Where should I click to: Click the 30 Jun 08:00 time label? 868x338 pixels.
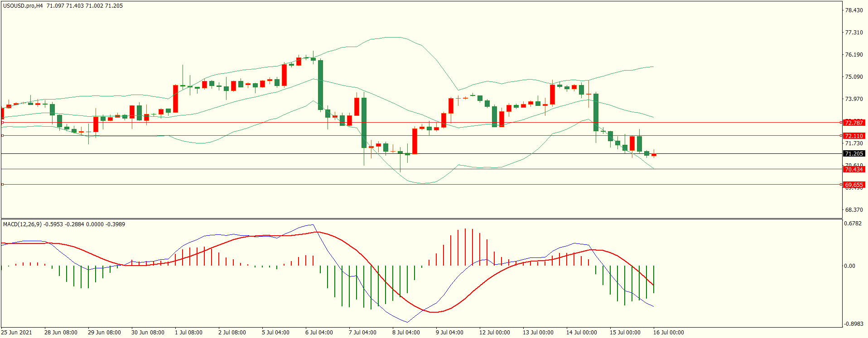coord(148,333)
